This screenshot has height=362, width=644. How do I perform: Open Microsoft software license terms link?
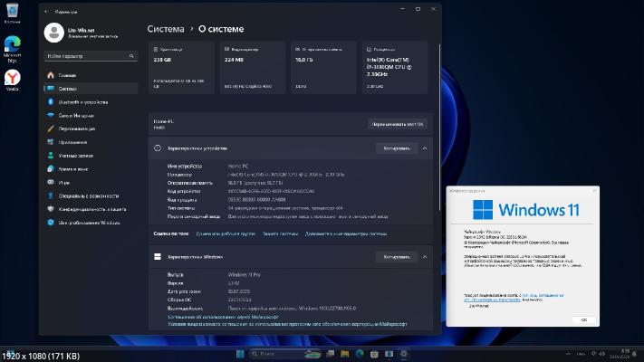point(287,324)
